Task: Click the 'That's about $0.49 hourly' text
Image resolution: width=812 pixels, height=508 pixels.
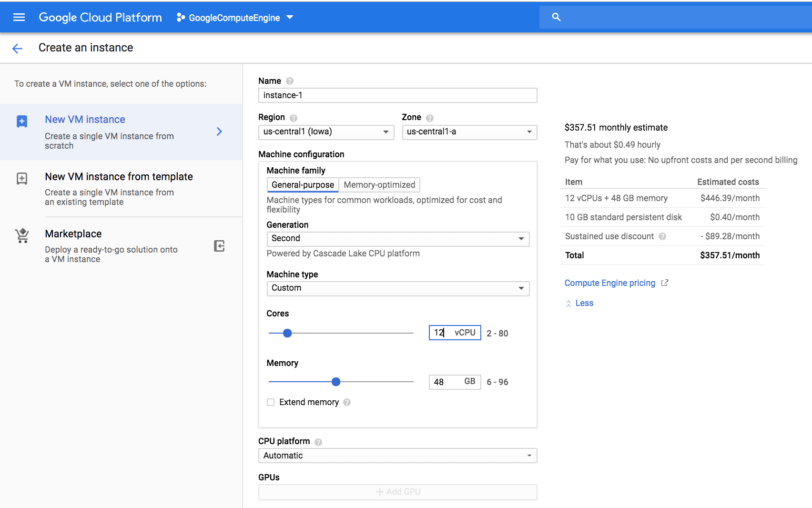Action: 612,145
